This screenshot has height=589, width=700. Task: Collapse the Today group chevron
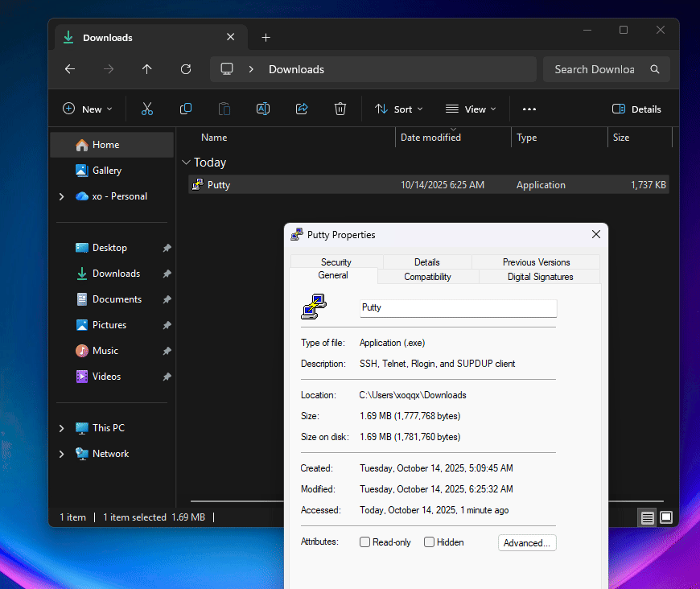[x=186, y=162]
